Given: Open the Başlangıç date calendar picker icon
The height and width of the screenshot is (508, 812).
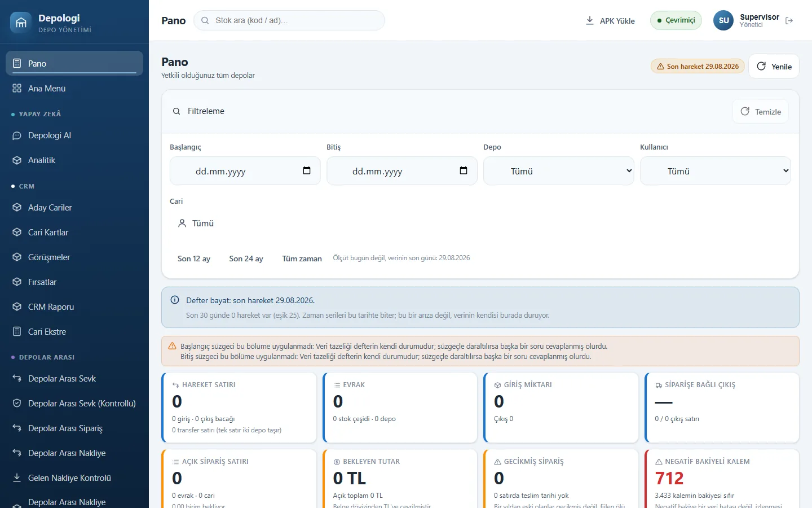Looking at the screenshot, I should pyautogui.click(x=307, y=170).
